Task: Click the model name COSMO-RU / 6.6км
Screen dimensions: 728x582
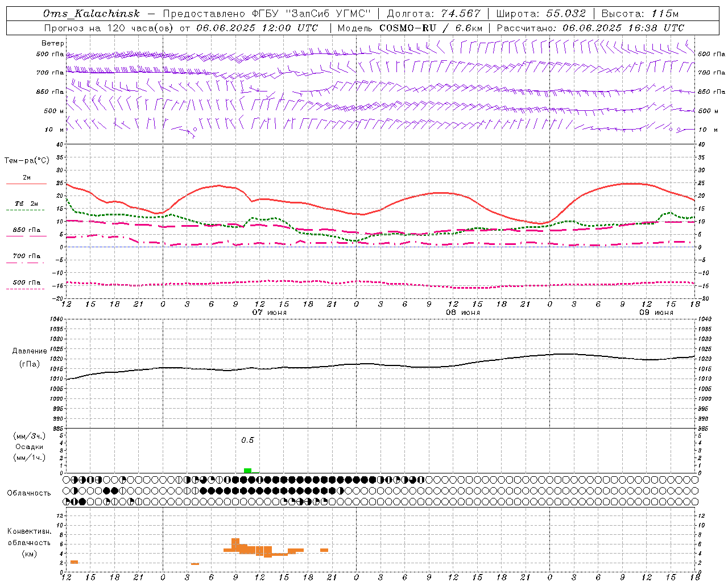Action: (x=431, y=28)
